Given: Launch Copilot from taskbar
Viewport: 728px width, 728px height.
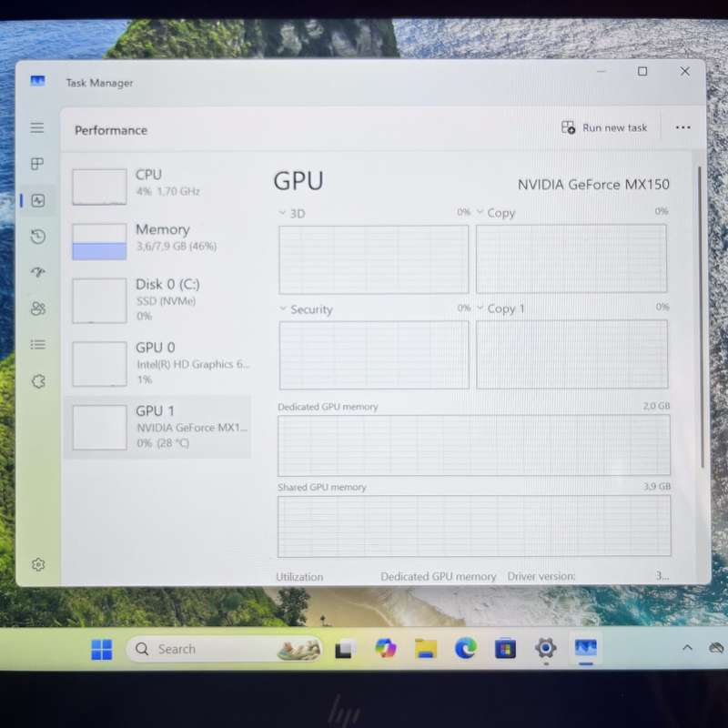Looking at the screenshot, I should (385, 648).
